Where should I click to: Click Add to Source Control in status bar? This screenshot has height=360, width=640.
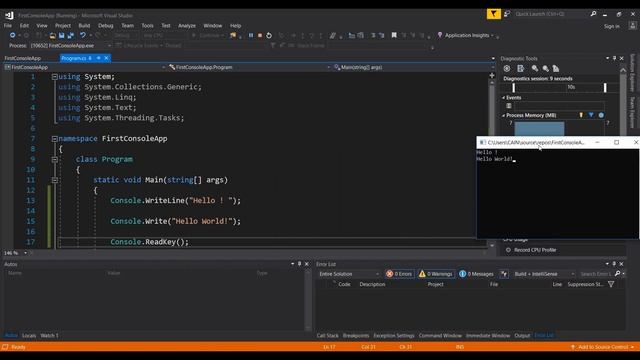coord(603,347)
